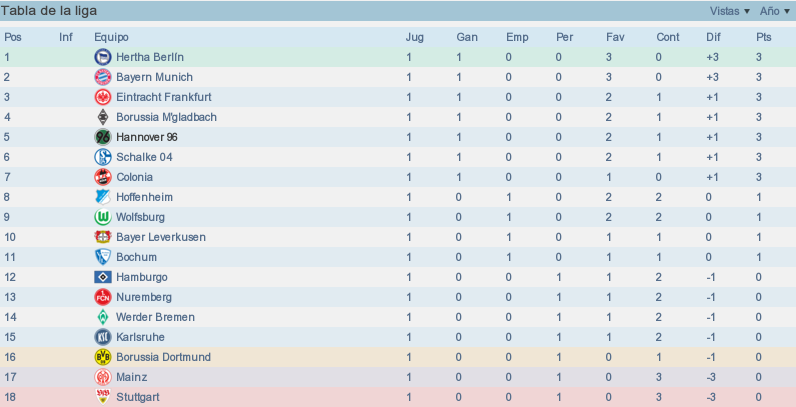Click the Hertha Berlín club crest
Image resolution: width=796 pixels, height=407 pixels.
[103, 57]
